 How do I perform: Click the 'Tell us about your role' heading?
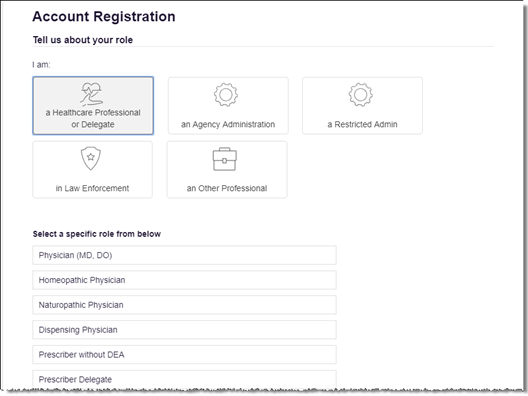click(x=83, y=40)
